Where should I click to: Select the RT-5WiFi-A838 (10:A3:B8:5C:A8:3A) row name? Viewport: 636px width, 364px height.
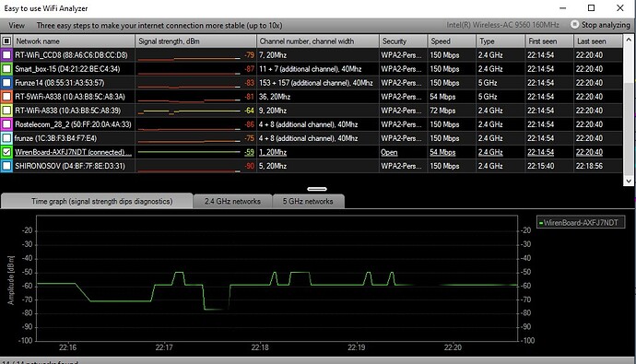pyautogui.click(x=70, y=97)
